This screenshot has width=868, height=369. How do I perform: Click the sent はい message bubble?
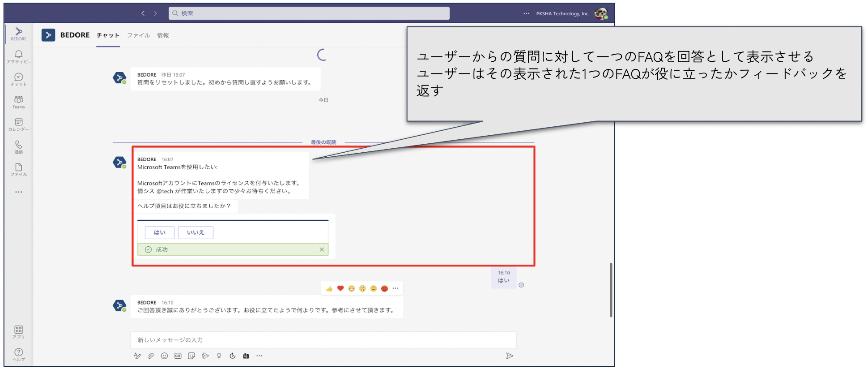504,278
